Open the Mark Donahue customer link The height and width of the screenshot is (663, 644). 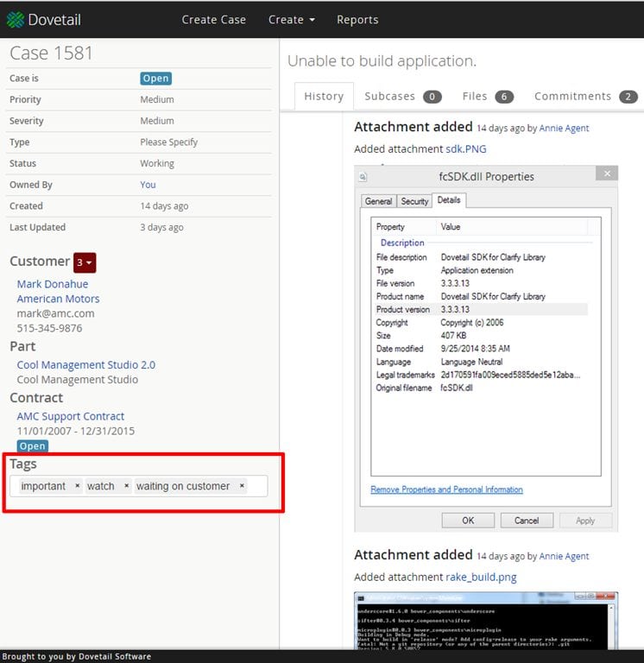click(x=53, y=284)
